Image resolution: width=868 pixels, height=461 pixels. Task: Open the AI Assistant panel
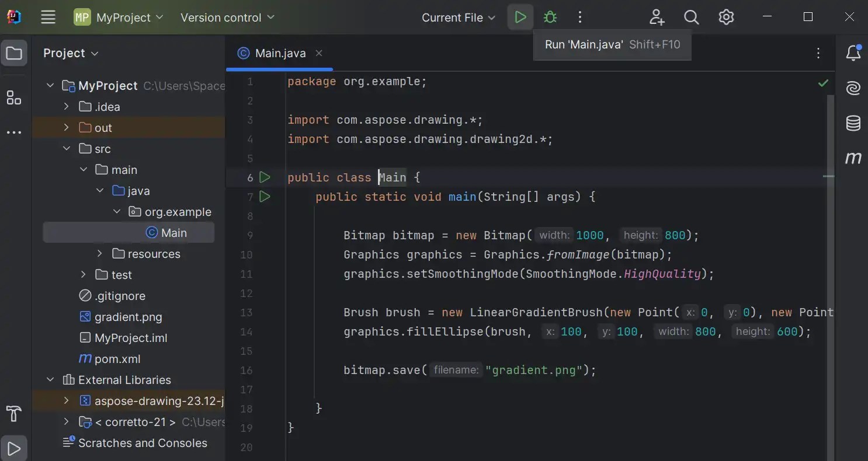point(853,88)
